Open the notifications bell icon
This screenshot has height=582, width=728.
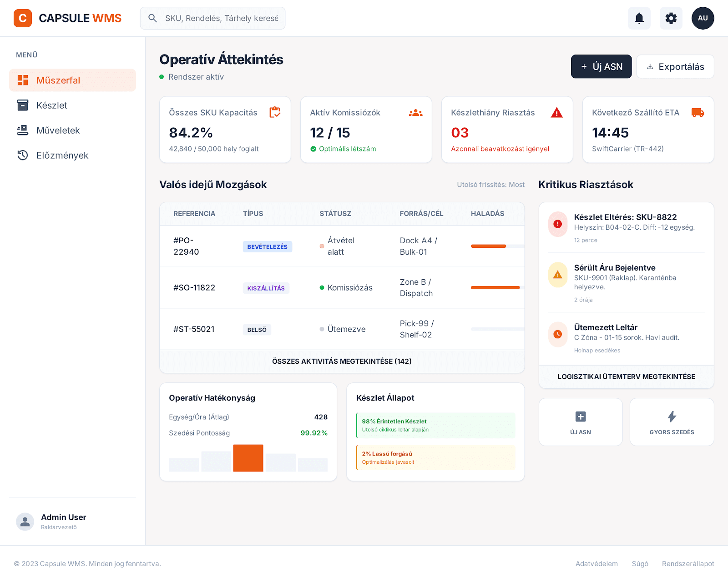tap(639, 18)
